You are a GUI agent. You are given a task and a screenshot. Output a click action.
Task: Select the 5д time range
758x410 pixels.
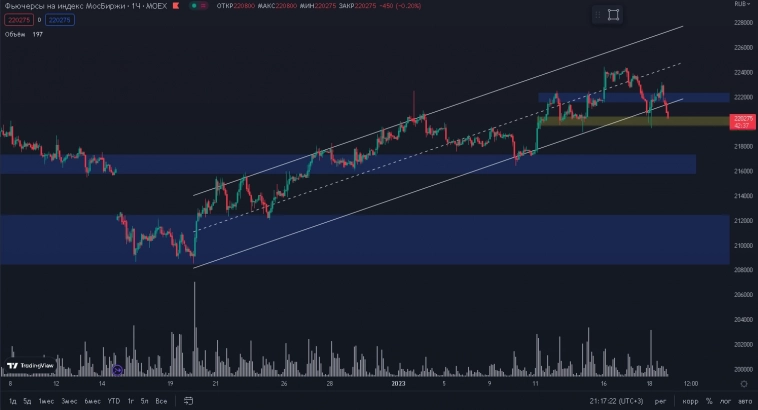[x=28, y=401]
